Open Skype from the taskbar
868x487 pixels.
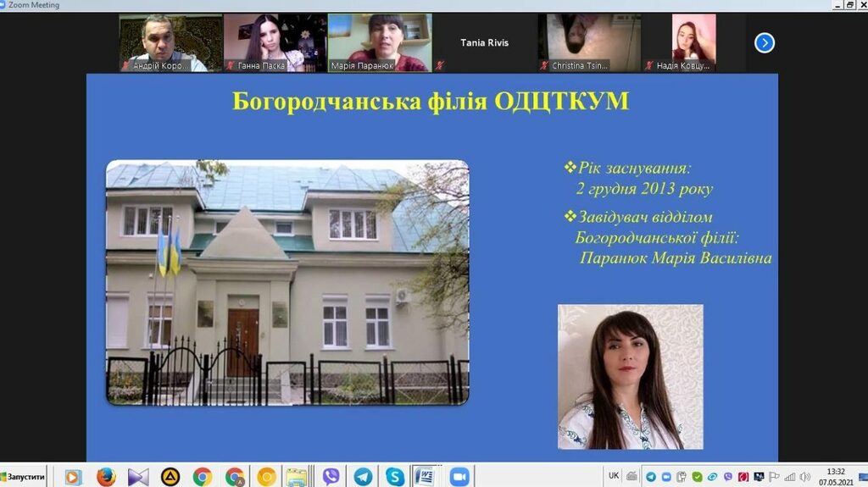pyautogui.click(x=394, y=476)
